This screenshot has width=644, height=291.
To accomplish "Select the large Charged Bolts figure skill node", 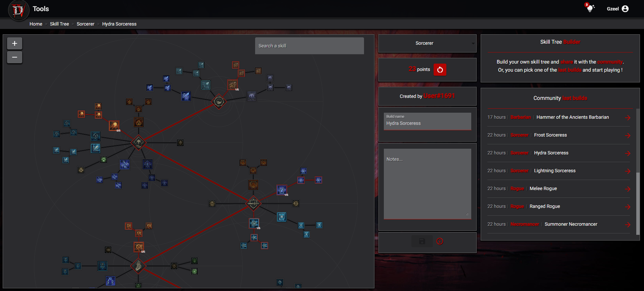I will (148, 165).
